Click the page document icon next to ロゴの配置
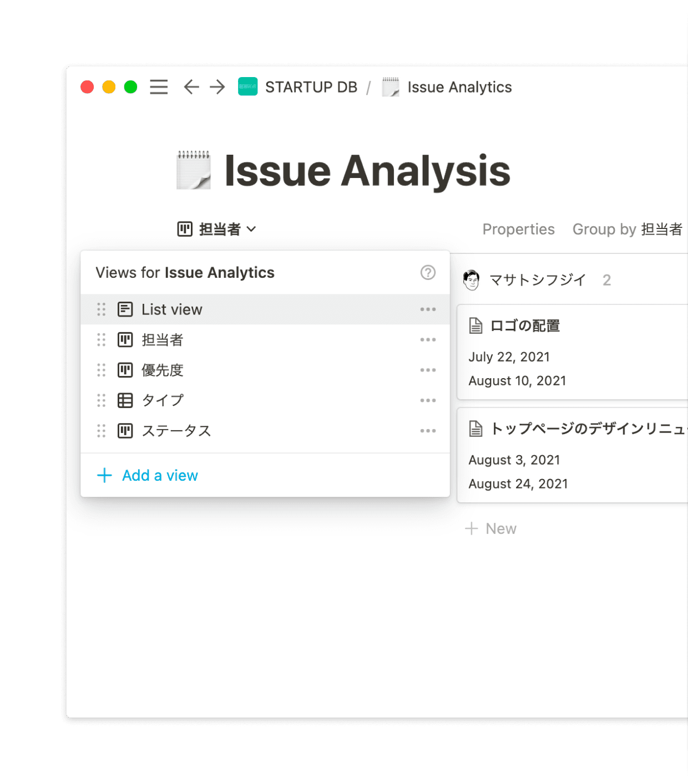688x784 pixels. [475, 326]
